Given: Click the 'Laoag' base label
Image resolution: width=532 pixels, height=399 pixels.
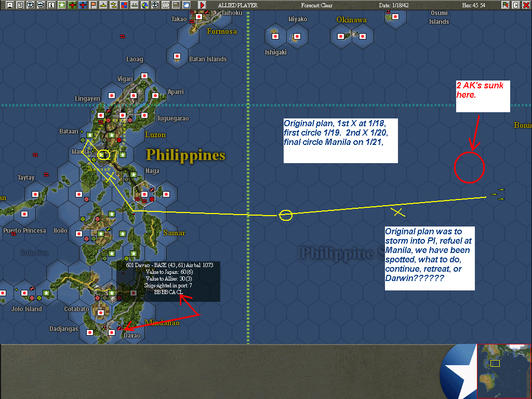Looking at the screenshot, I should coord(135,59).
